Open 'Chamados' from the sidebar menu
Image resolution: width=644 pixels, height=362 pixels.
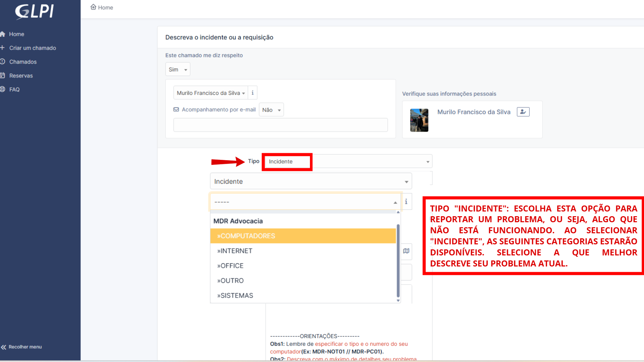coord(23,62)
